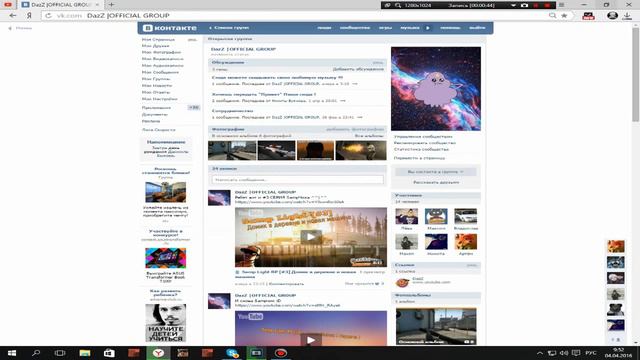Image resolution: width=640 pixels, height=360 pixels.
Task: Open the first photo thumbnail in Фотографии
Action: tap(232, 150)
